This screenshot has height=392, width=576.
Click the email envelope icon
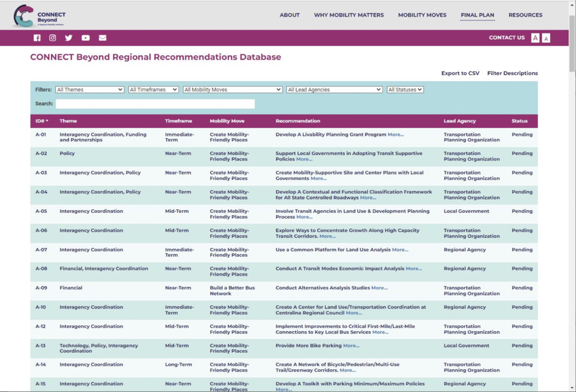(x=103, y=38)
